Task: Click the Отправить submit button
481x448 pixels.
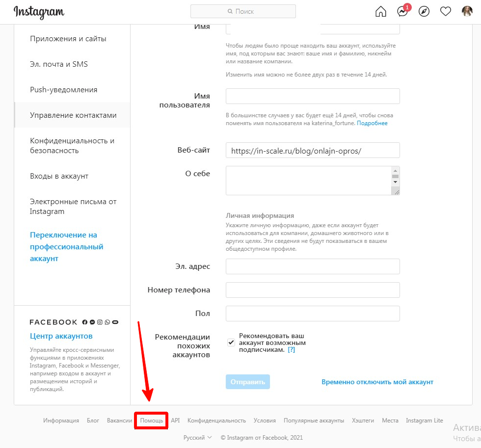Action: (x=248, y=382)
